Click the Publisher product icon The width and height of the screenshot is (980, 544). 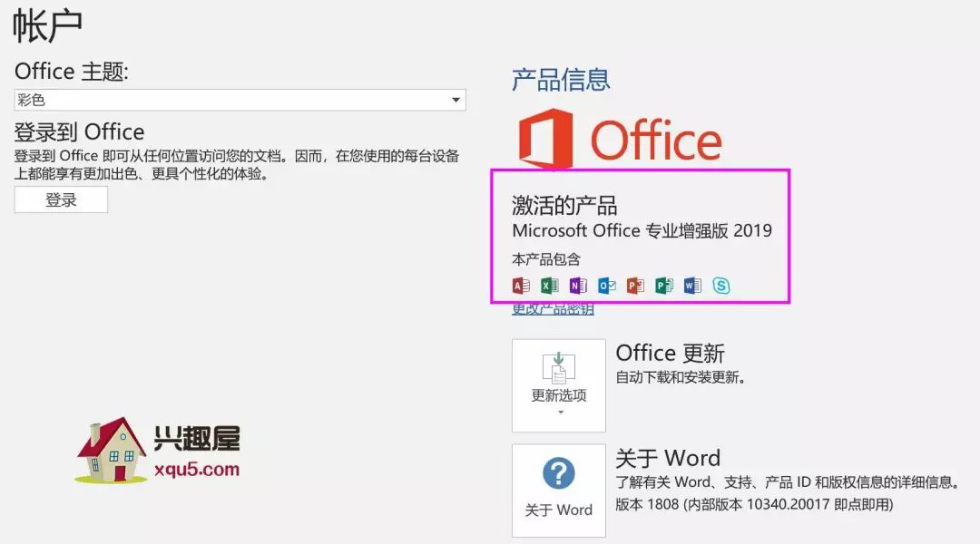[x=663, y=286]
